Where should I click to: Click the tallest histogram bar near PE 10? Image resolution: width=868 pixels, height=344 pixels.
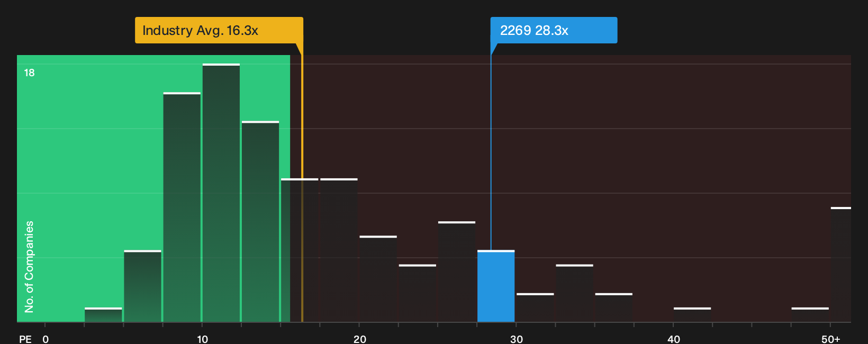221,193
